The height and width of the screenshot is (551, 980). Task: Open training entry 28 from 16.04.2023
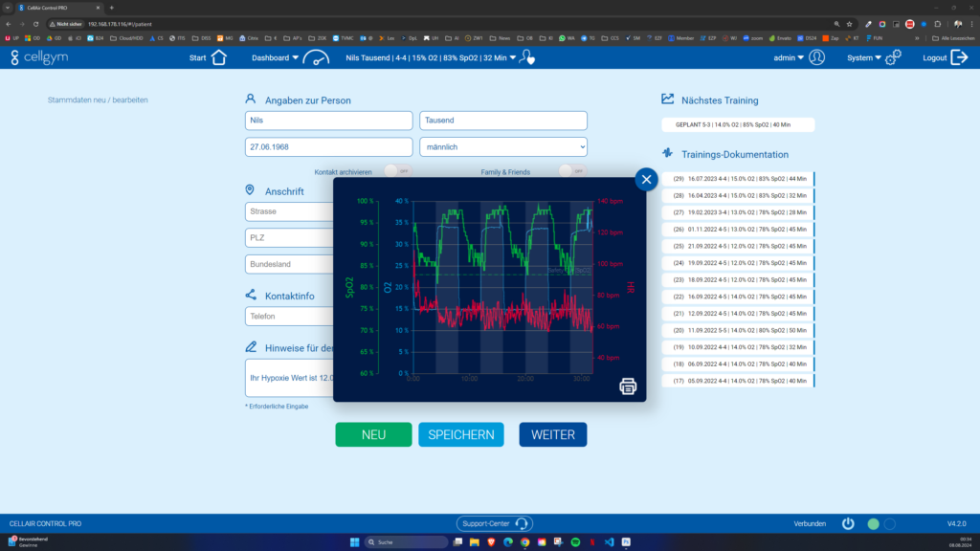[738, 195]
